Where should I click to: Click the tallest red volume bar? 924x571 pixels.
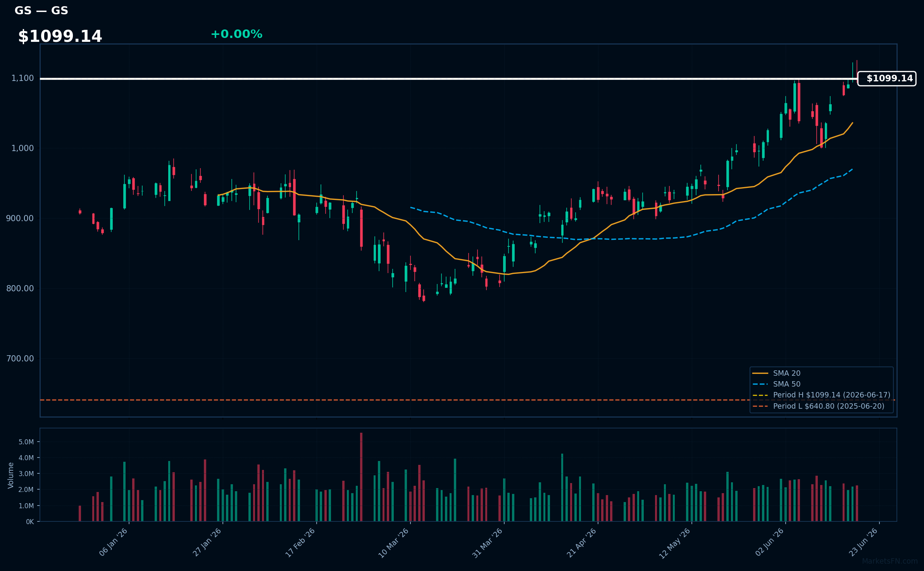(361, 477)
